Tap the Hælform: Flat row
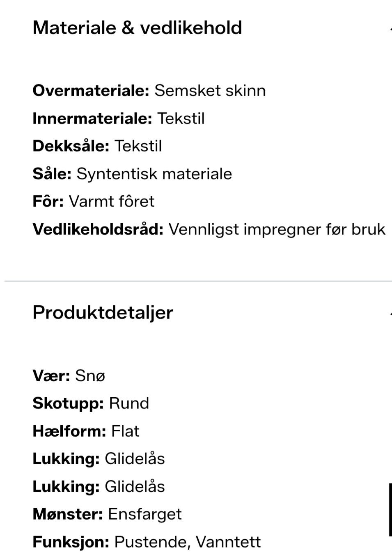The height and width of the screenshot is (559, 392). click(86, 431)
